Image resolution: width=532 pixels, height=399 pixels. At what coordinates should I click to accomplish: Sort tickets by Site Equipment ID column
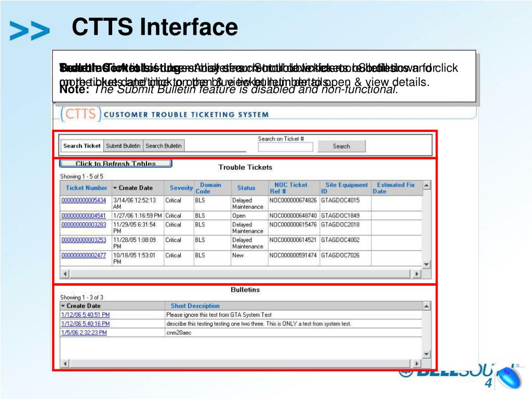(x=344, y=188)
